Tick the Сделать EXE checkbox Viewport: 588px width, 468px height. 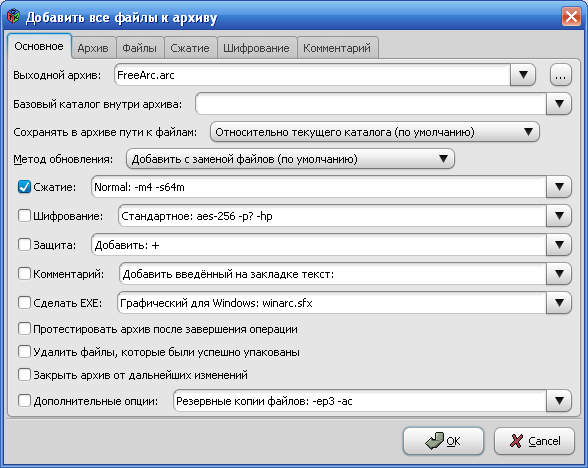24,303
